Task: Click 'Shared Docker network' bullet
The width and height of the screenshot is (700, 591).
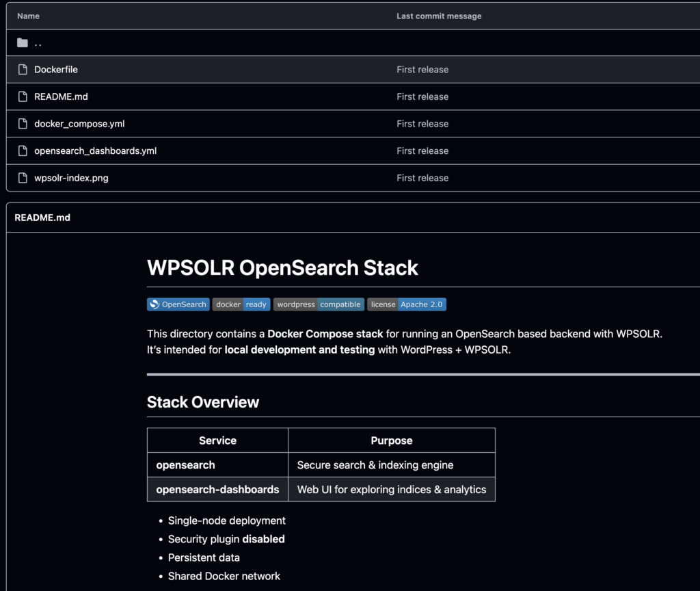Action: coord(224,576)
